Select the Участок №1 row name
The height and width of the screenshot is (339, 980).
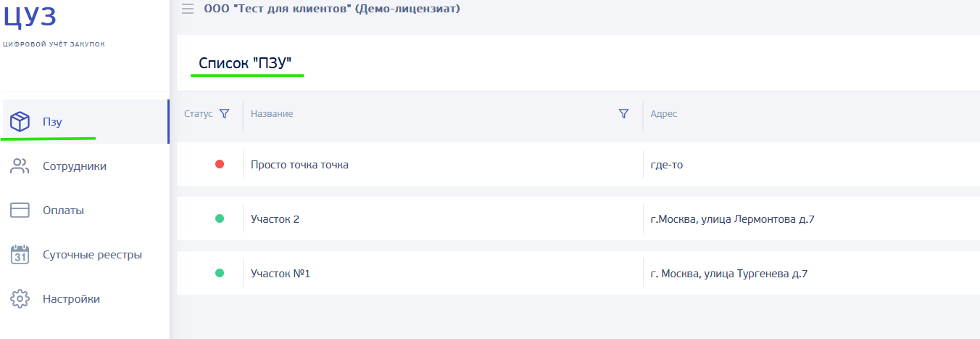coord(281,274)
